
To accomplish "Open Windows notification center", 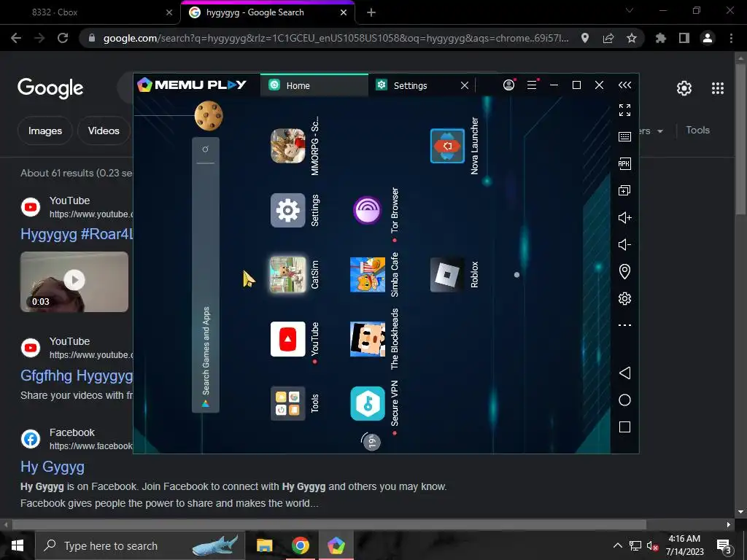I will [x=724, y=546].
